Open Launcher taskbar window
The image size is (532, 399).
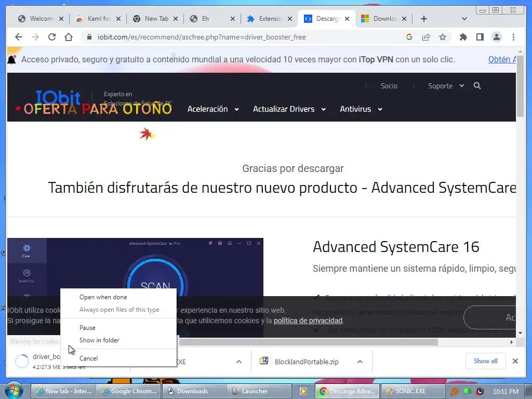tap(260, 391)
